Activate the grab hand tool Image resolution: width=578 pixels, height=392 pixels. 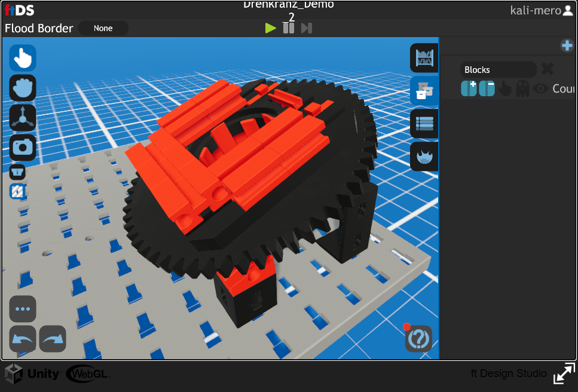(x=23, y=87)
